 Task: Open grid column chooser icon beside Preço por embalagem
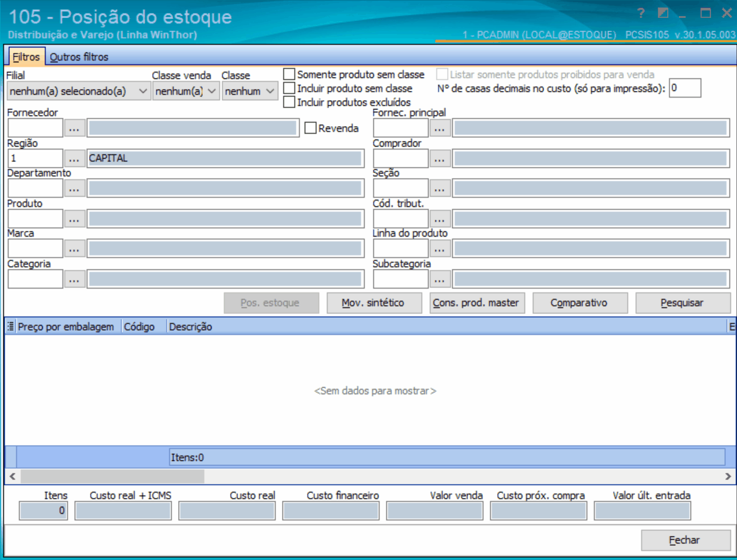click(x=11, y=326)
